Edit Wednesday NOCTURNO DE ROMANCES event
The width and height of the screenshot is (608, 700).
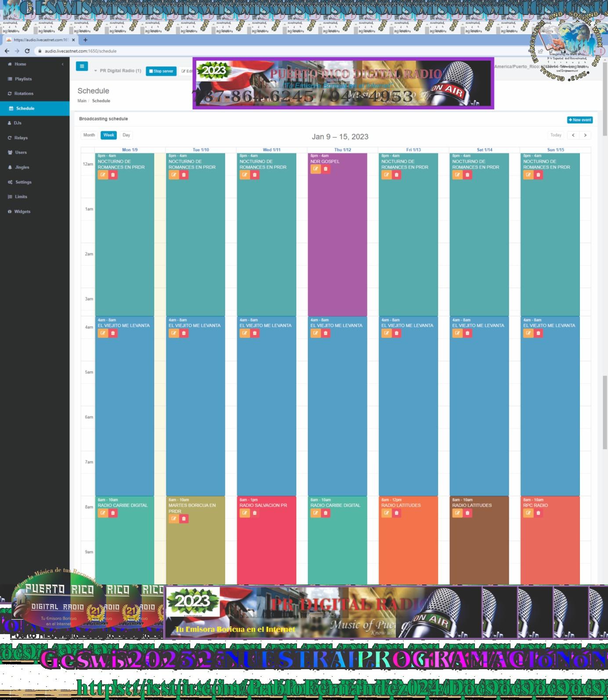[245, 175]
